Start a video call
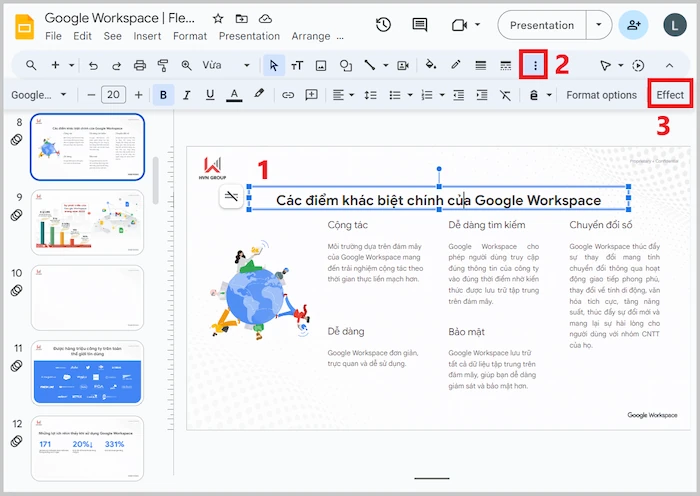This screenshot has height=496, width=700. tap(459, 25)
